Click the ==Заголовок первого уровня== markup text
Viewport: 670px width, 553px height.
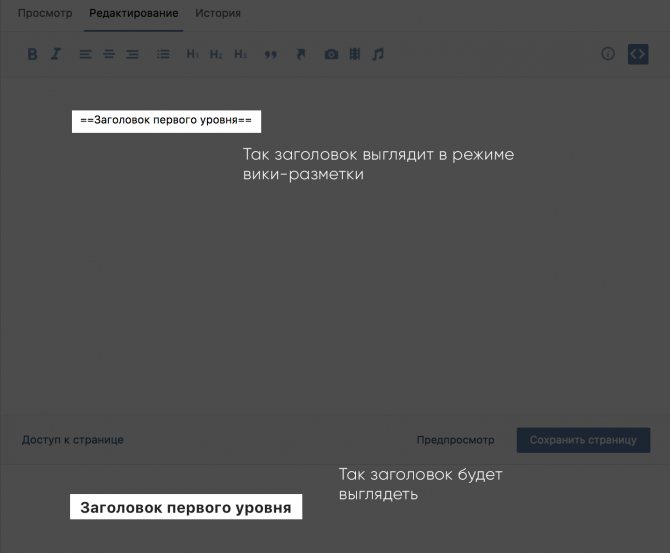point(166,121)
